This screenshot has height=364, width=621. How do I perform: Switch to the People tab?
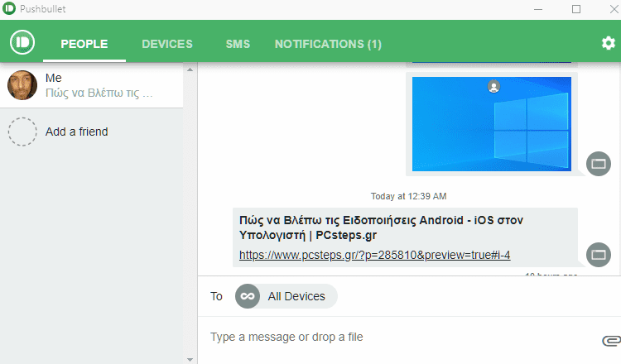pyautogui.click(x=84, y=44)
